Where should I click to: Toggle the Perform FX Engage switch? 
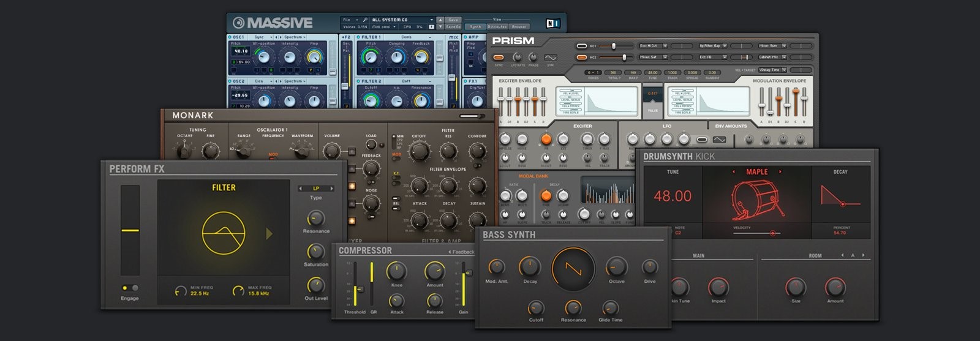click(130, 288)
